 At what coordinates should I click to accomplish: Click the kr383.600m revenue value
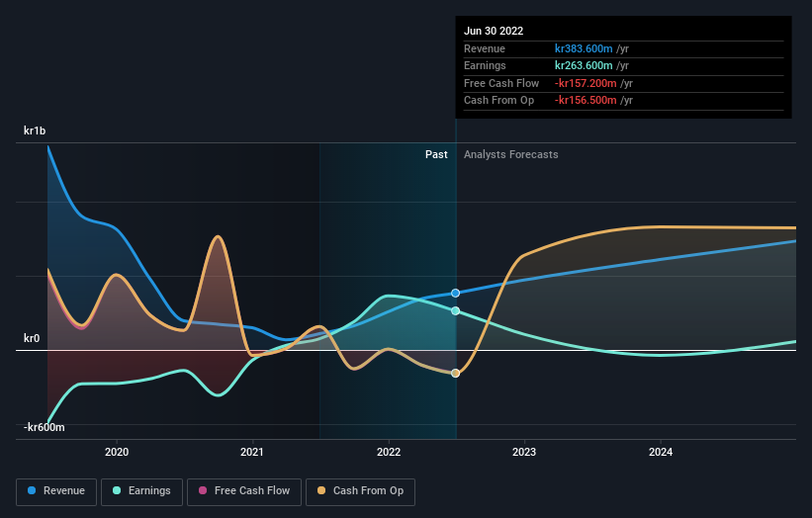click(x=584, y=48)
